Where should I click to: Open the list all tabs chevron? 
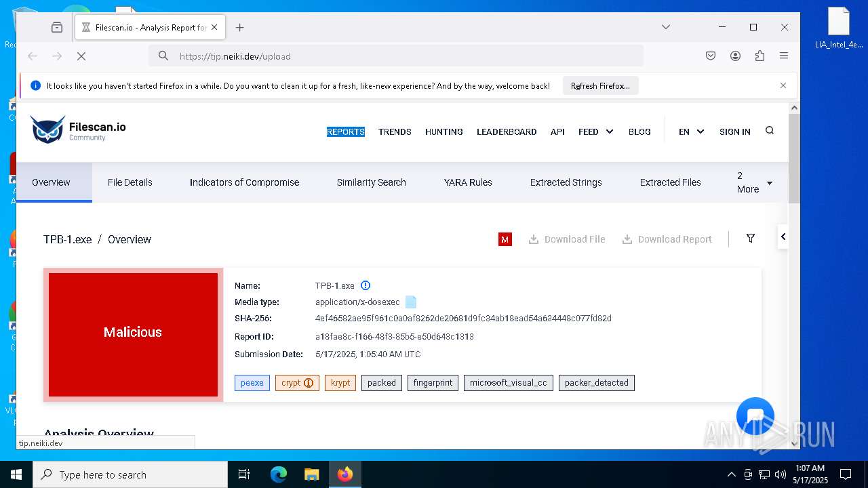tap(666, 27)
